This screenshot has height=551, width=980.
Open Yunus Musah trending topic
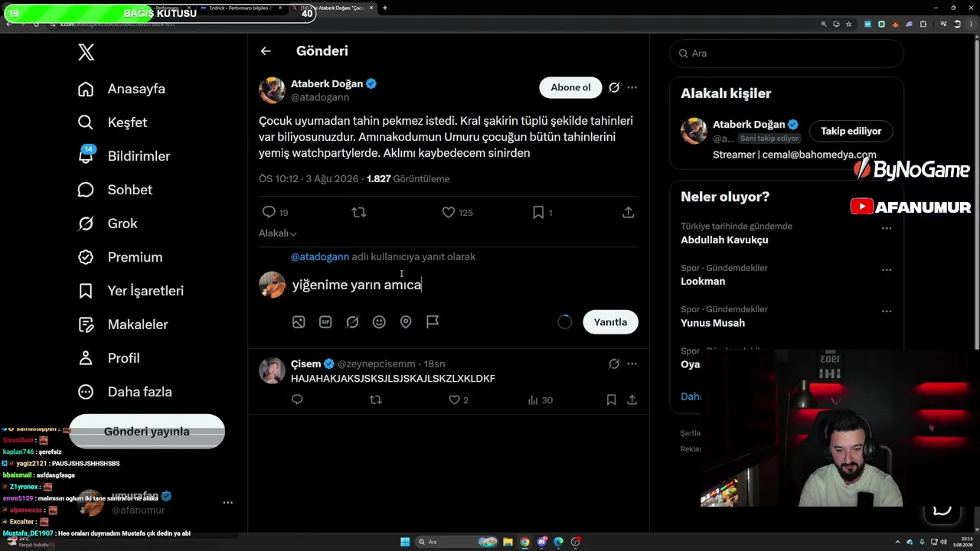tap(713, 323)
